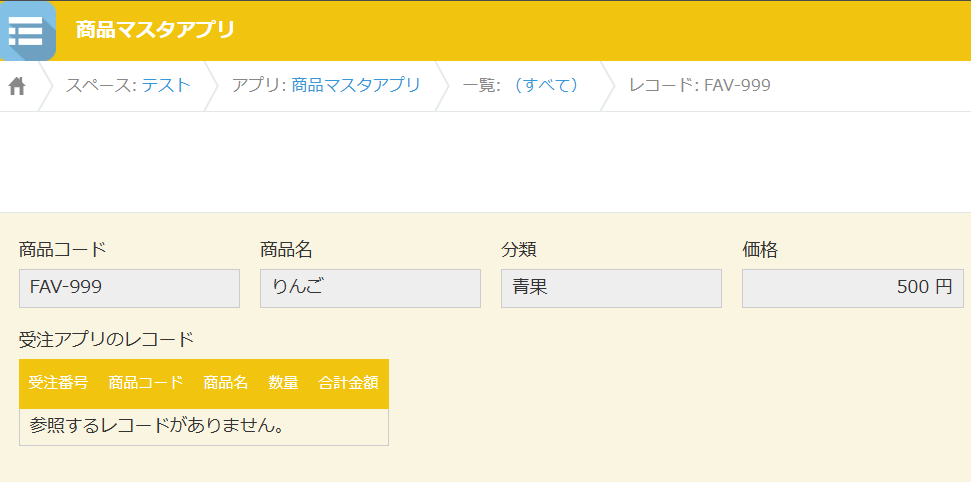Click the レコード: FAV-999 breadcrumb
Screen dimensions: 971x482
click(700, 85)
